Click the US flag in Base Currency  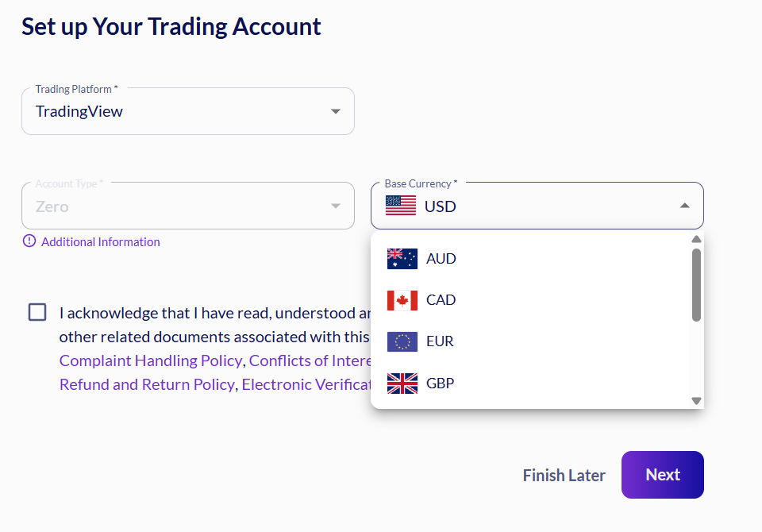pos(400,206)
